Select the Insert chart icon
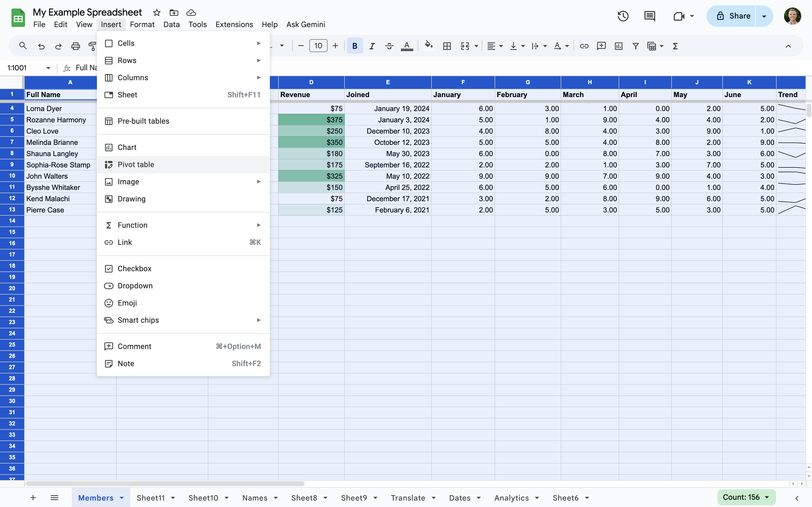 618,46
